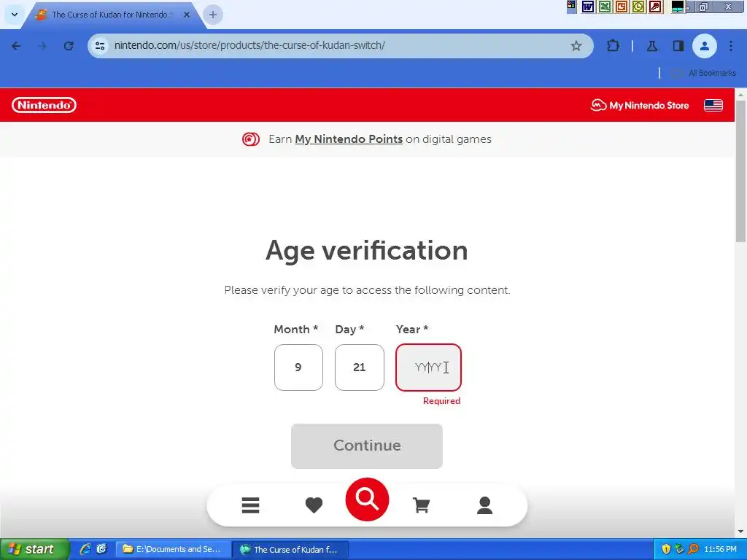
Task: Close The Curse of Kudan tab
Action: [187, 15]
